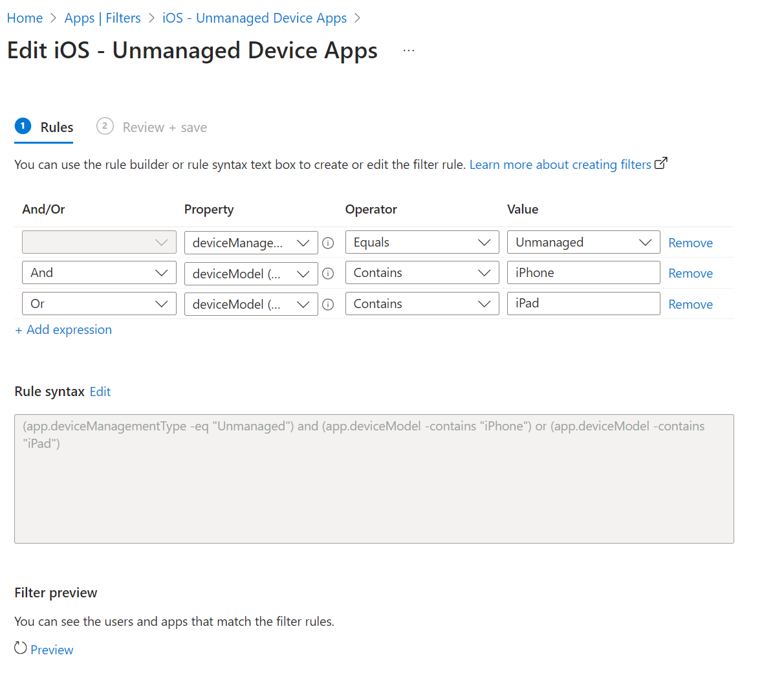Click Edit next to Rule syntax
784x686 pixels.
(x=100, y=392)
